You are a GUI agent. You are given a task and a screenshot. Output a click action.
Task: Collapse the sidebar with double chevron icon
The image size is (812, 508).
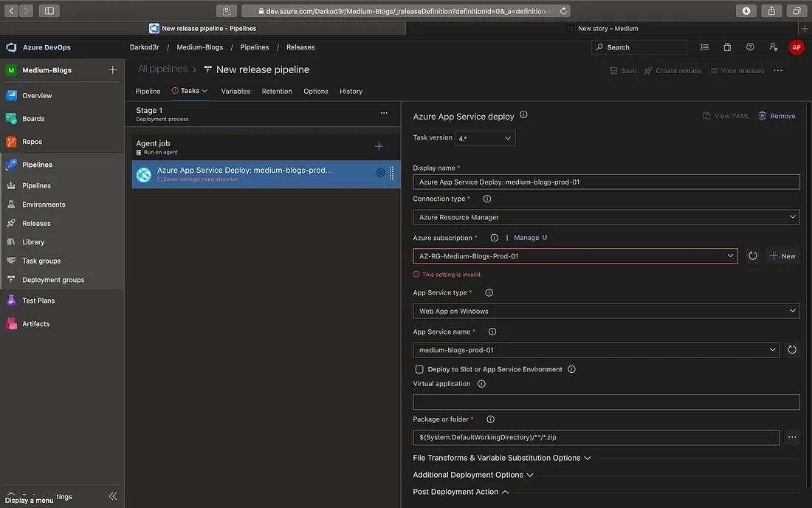point(113,496)
